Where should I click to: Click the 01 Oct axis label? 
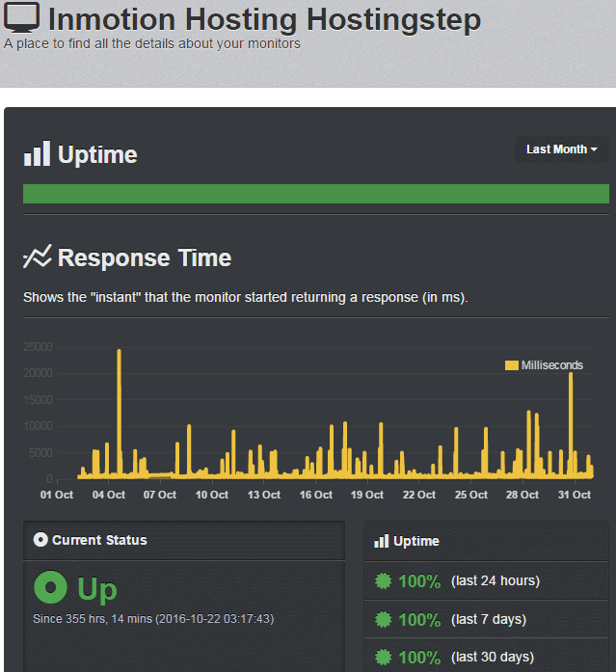click(x=57, y=495)
